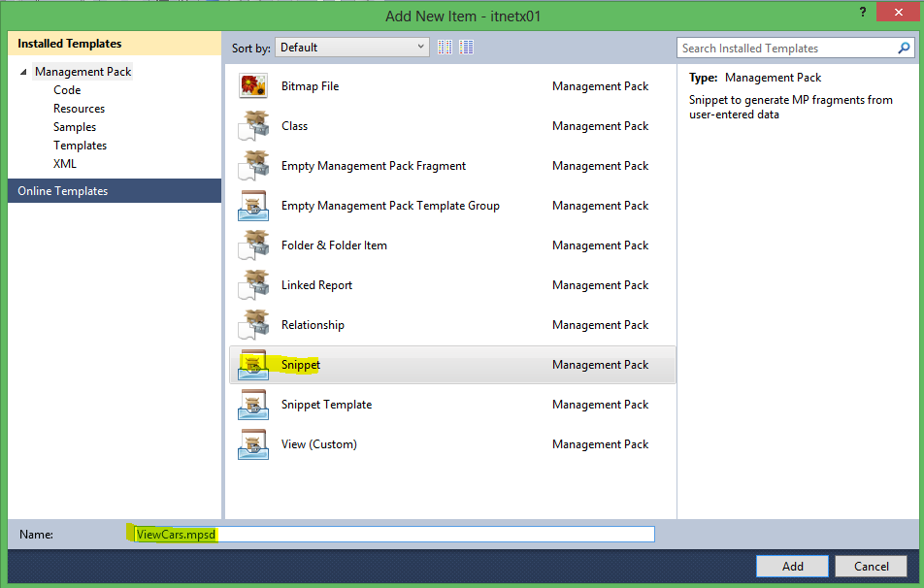
Task: Pick the View (Custom) template icon
Action: (253, 444)
